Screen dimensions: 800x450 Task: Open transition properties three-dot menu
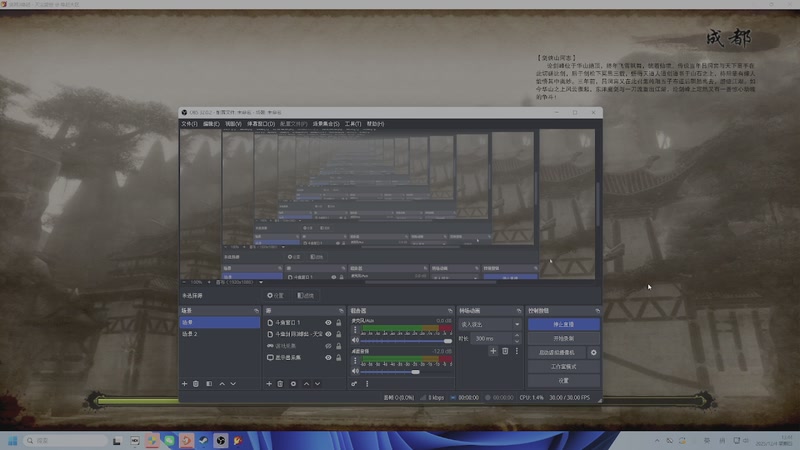point(517,351)
